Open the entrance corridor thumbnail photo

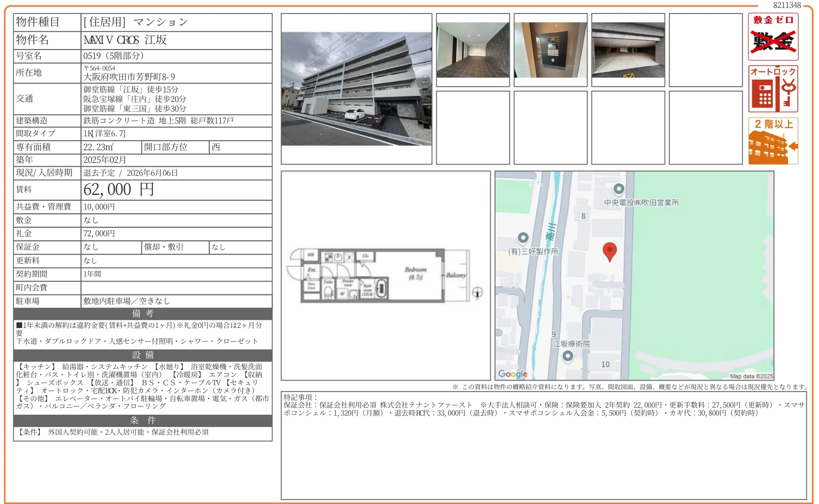pos(473,50)
